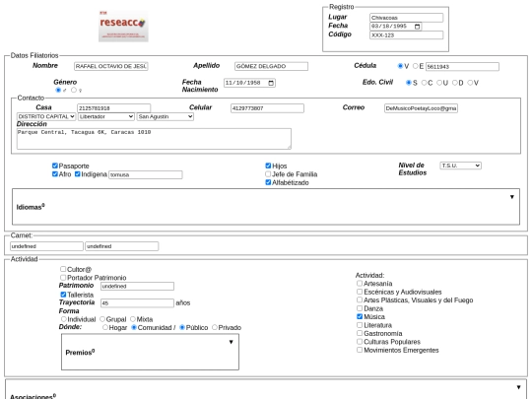Open calendar picker for Fecha Nacimiento
Viewport: 532px width, 399px height.
pyautogui.click(x=271, y=83)
